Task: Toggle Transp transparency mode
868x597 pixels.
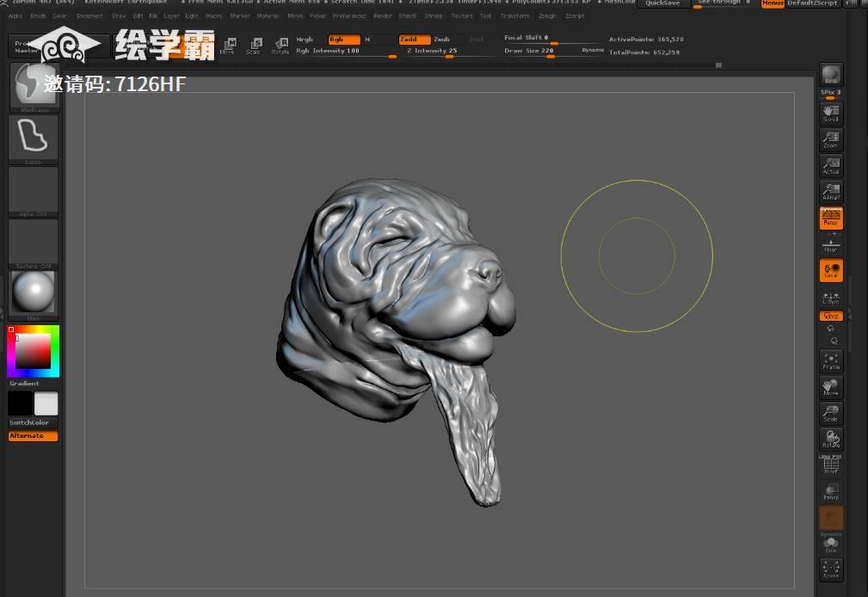Action: pos(830,491)
